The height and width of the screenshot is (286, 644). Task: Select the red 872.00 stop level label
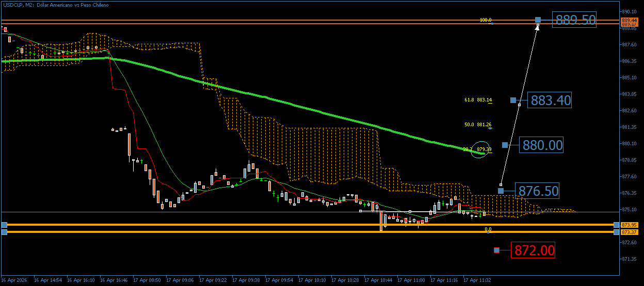pyautogui.click(x=533, y=250)
